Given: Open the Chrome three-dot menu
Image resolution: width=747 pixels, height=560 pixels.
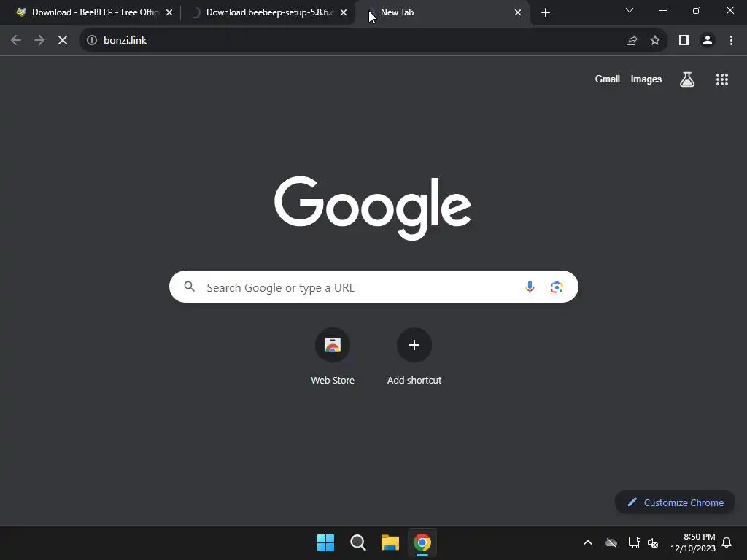Looking at the screenshot, I should (x=731, y=41).
